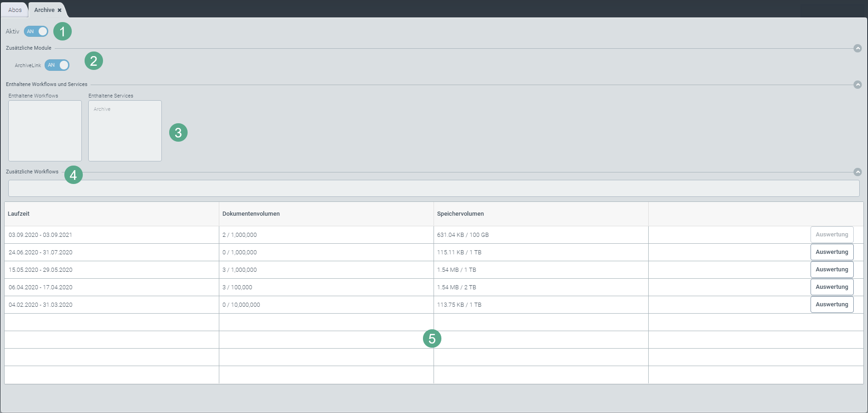Screen dimensions: 868x413
Task: Click the Speichervolumen column header
Action: (x=460, y=214)
